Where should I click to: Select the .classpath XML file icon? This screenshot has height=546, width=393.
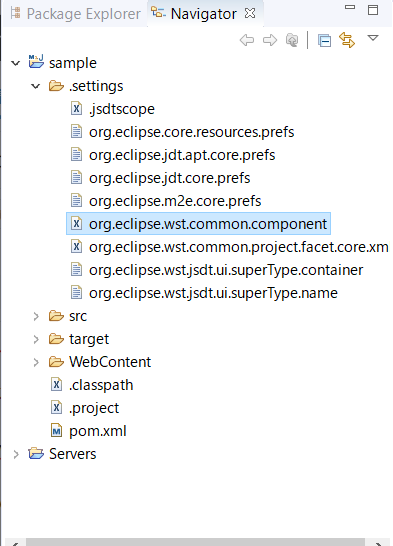point(56,385)
